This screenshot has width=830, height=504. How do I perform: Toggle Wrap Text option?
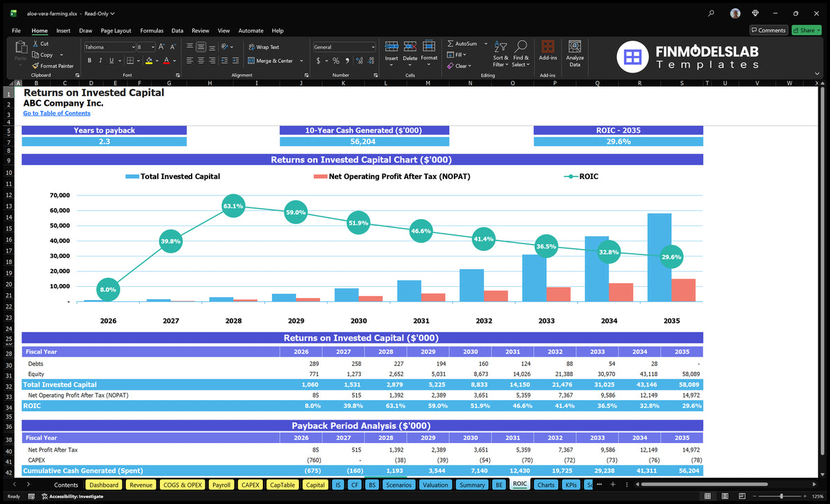pyautogui.click(x=264, y=47)
